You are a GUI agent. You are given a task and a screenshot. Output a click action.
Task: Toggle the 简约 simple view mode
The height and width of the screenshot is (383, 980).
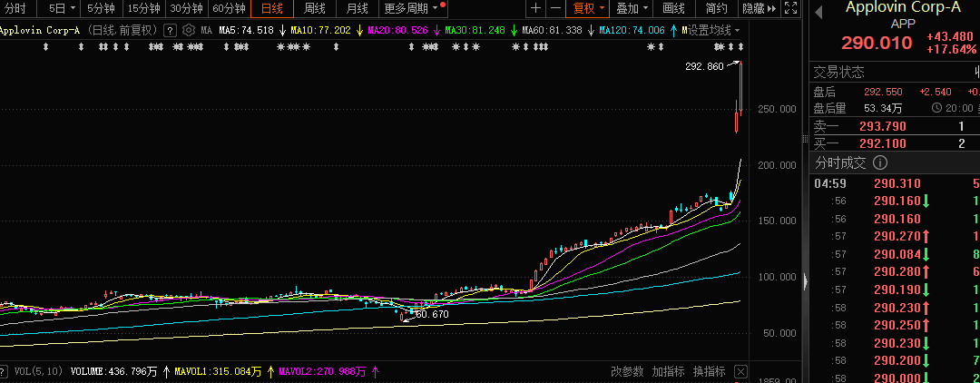716,8
